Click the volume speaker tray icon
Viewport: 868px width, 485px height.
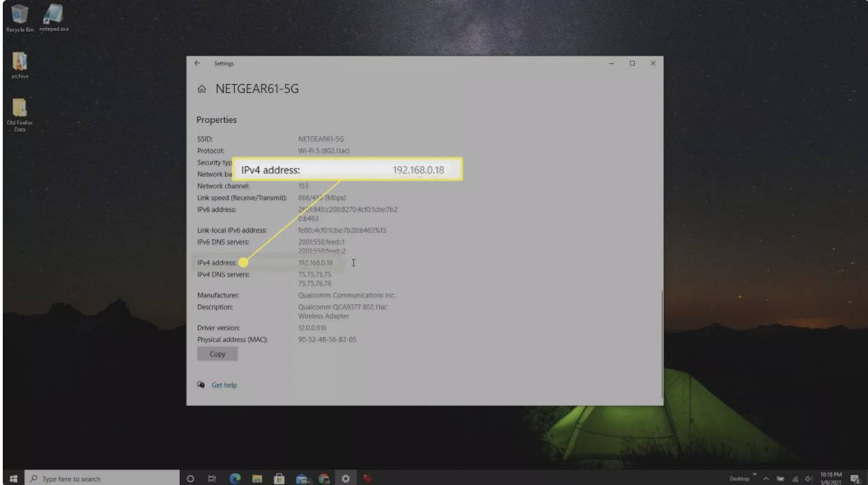pos(809,479)
